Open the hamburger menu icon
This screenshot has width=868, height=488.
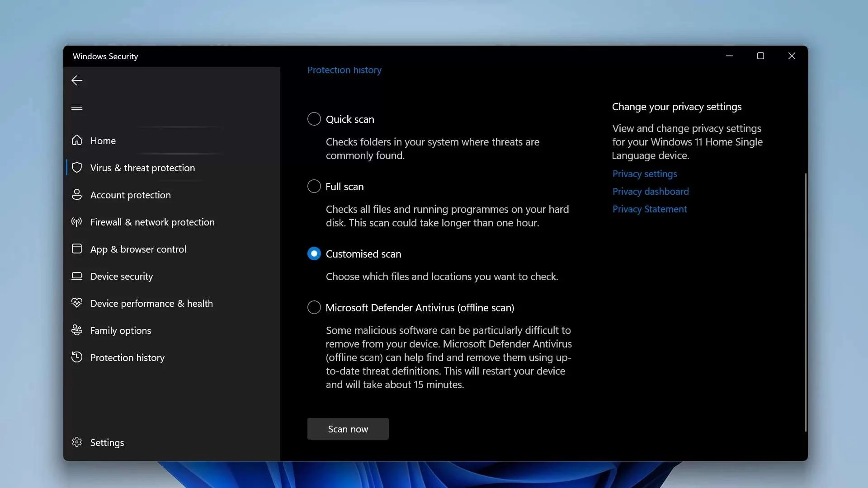pyautogui.click(x=77, y=107)
